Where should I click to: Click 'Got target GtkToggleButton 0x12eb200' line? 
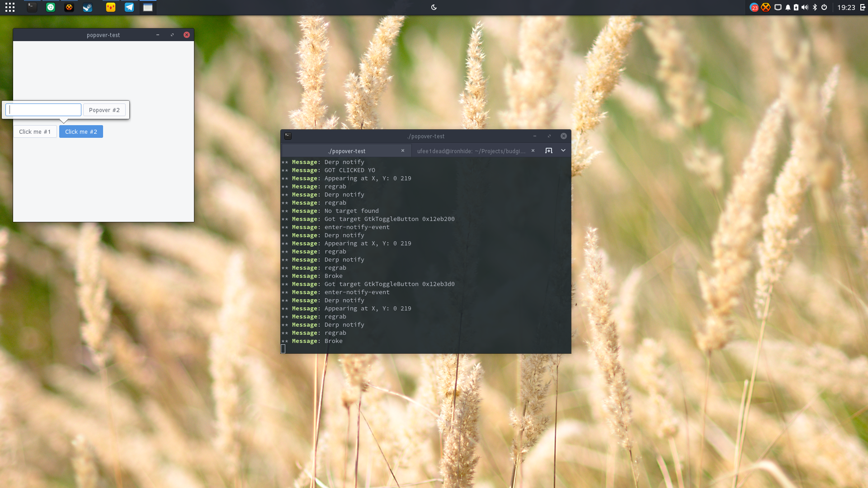click(368, 219)
